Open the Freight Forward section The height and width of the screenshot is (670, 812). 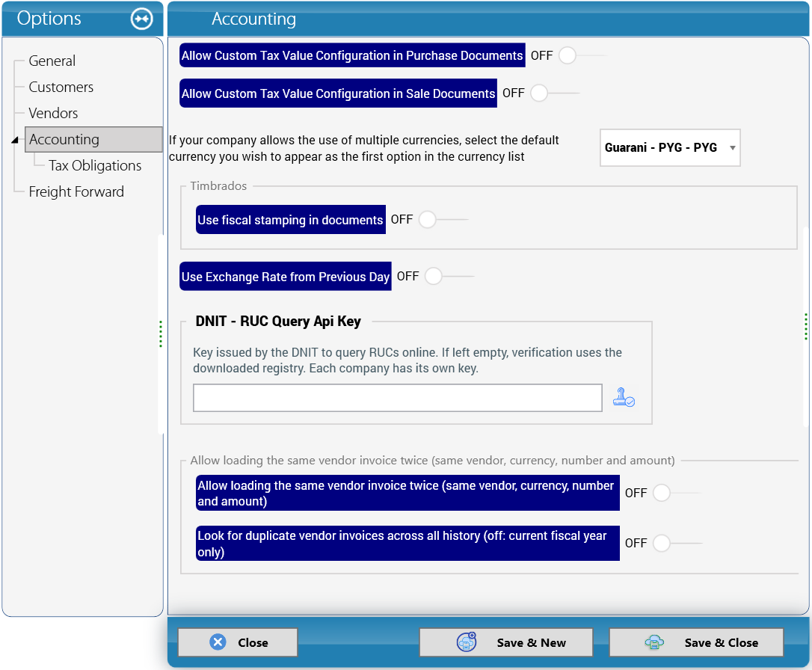[77, 191]
